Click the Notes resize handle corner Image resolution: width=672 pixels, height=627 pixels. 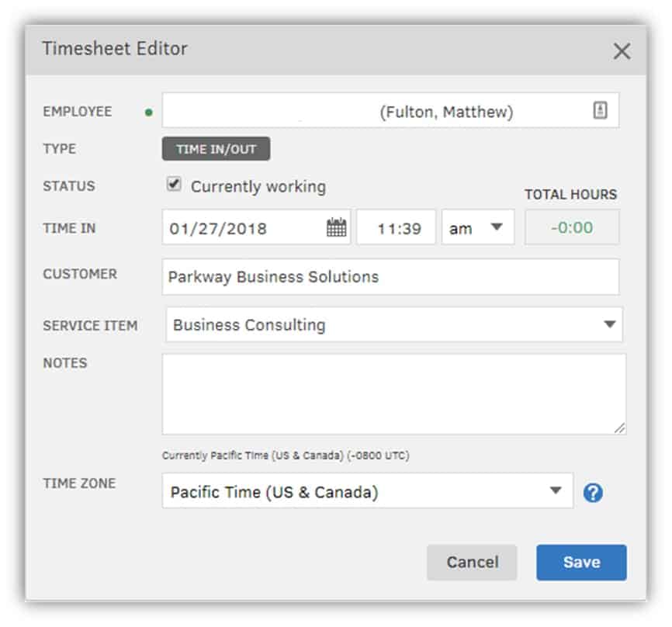point(620,428)
